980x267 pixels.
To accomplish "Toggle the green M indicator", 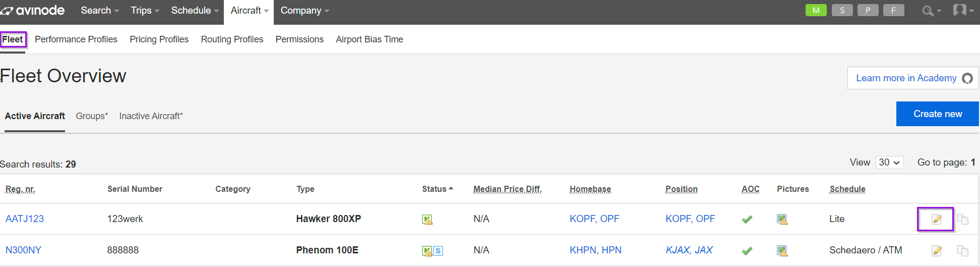I will 816,10.
